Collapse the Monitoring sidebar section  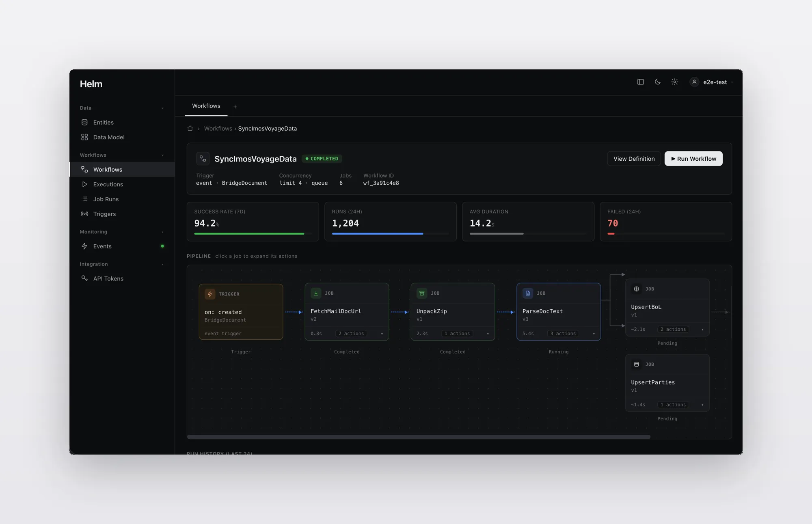click(x=163, y=232)
